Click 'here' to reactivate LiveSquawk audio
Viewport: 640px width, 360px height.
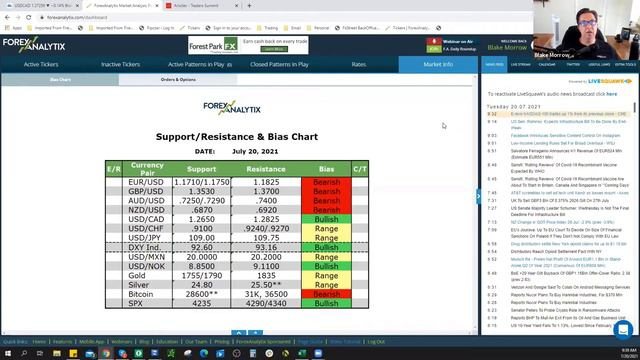(611, 94)
